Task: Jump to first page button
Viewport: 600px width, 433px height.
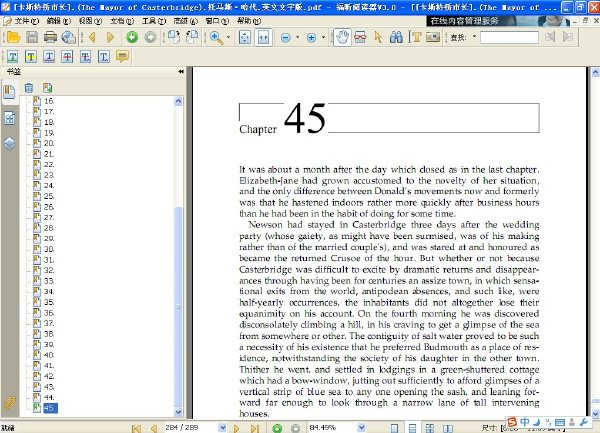Action: click(136, 428)
